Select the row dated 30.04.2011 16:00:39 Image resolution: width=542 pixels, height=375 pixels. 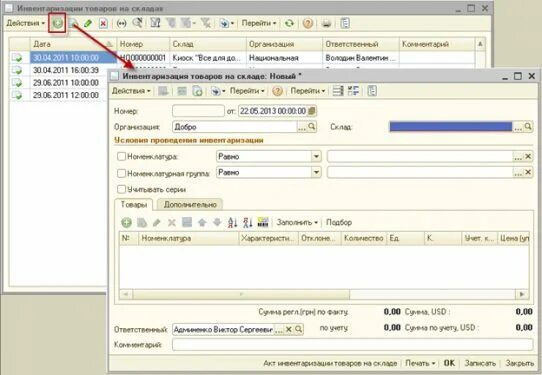(66, 70)
